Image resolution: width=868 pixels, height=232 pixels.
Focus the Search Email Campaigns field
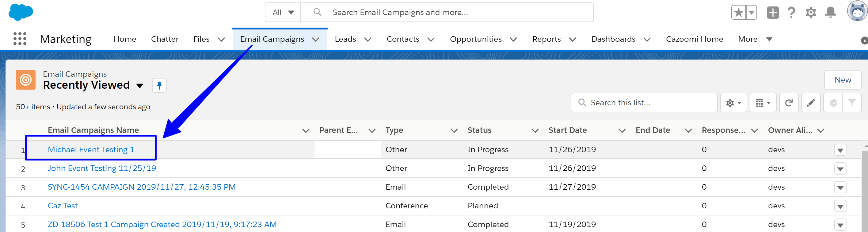click(x=447, y=13)
